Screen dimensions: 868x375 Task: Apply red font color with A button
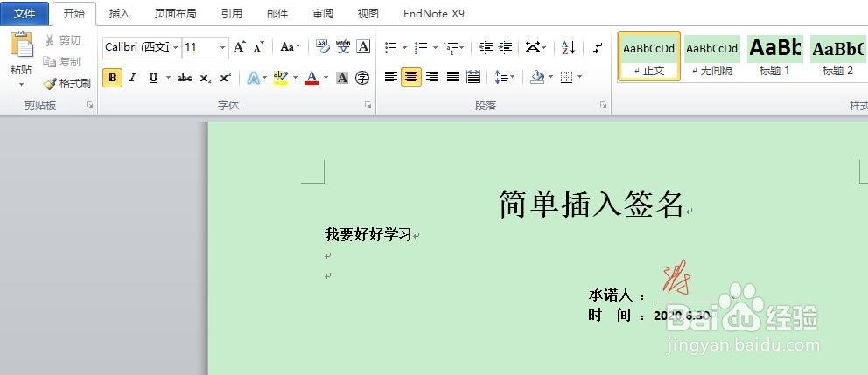(311, 78)
